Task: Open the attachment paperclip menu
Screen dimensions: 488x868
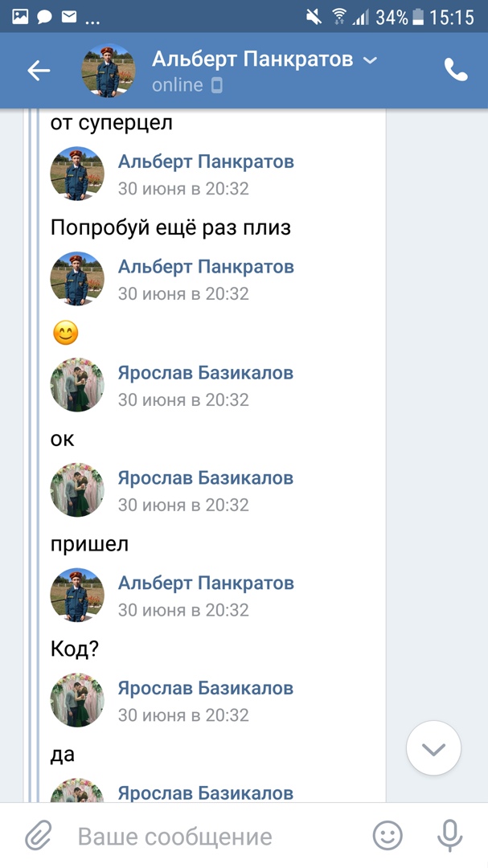Action: (x=37, y=837)
